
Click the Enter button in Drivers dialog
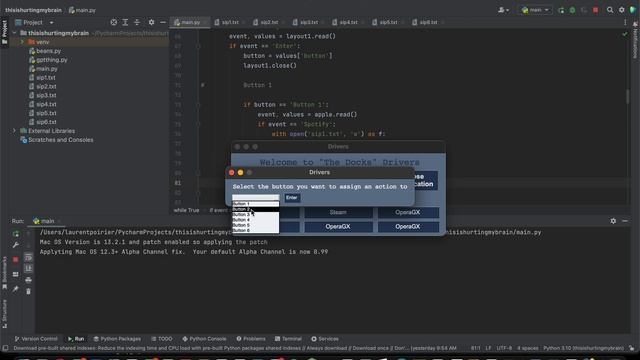pyautogui.click(x=292, y=198)
